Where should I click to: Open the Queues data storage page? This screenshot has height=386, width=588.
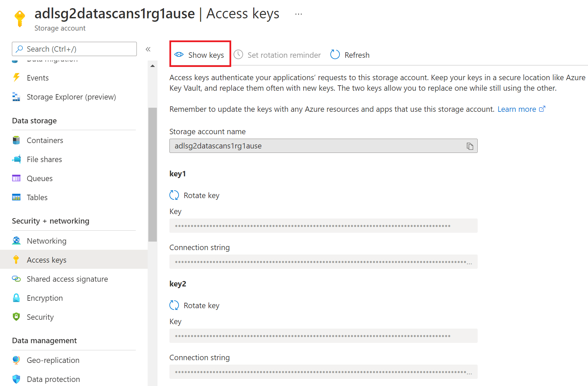[x=39, y=178]
